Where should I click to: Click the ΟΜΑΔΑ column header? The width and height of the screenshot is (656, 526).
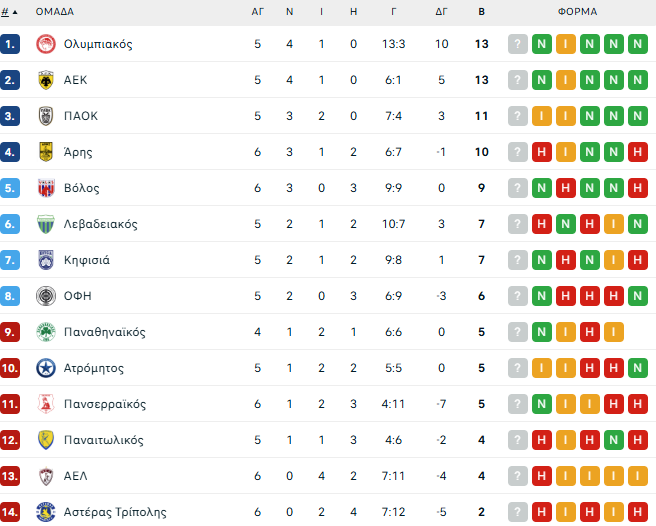[x=54, y=12]
